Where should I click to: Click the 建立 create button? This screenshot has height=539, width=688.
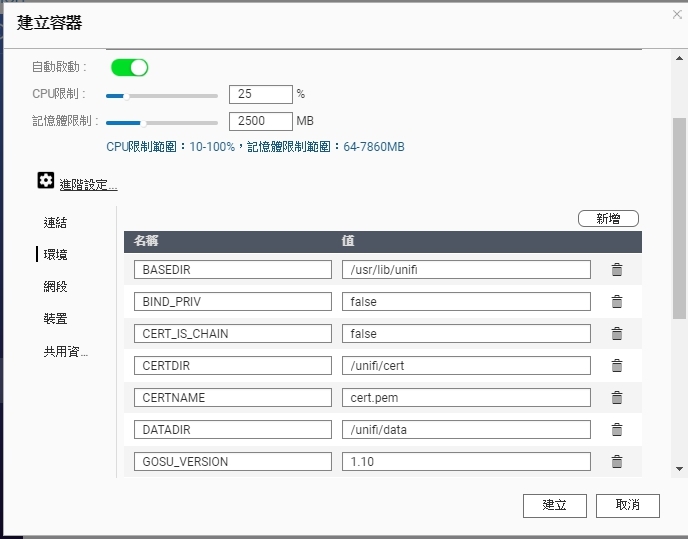(x=555, y=506)
